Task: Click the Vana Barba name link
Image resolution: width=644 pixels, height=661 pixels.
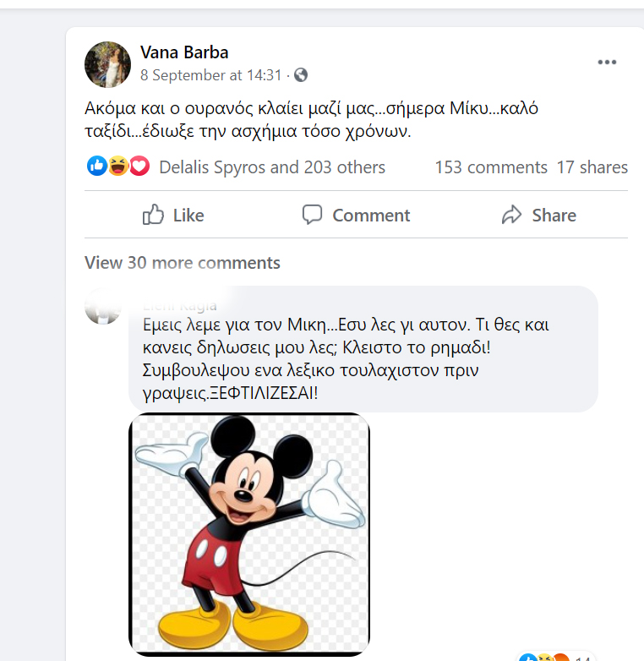Action: [184, 52]
